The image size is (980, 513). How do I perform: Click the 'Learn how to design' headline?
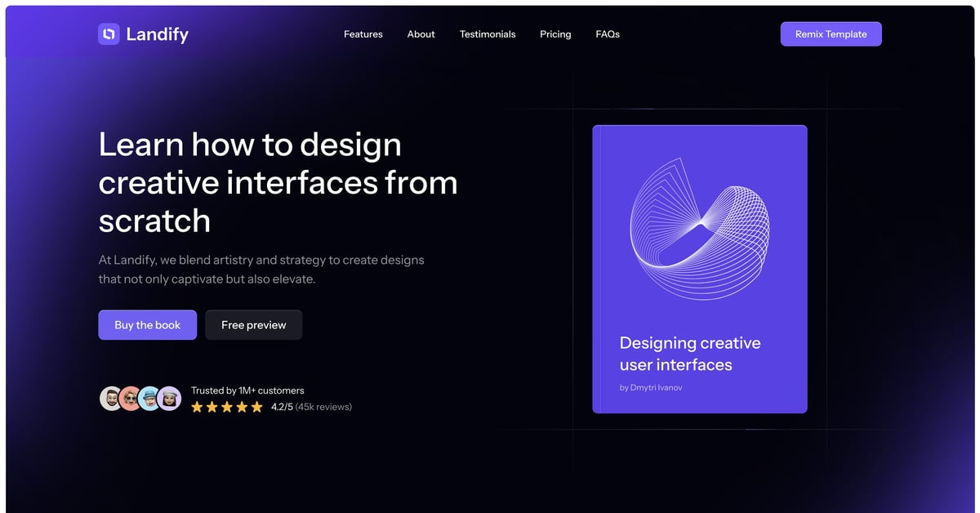(278, 182)
